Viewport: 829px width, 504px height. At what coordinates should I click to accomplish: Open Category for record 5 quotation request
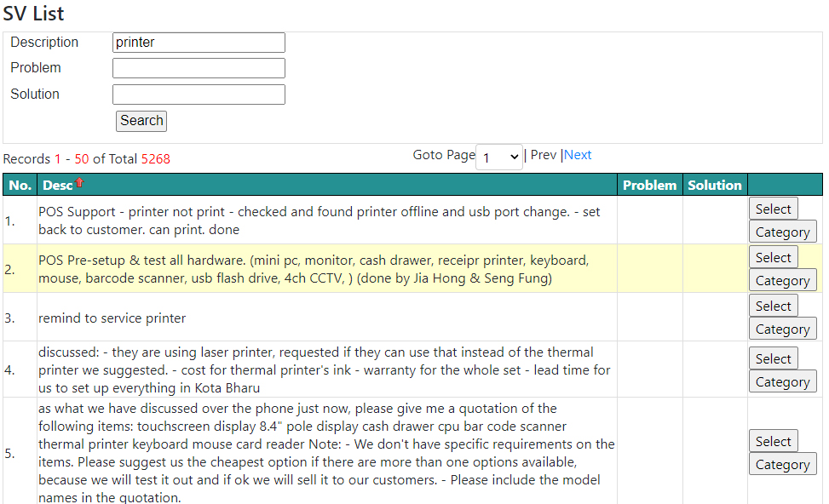tap(782, 464)
